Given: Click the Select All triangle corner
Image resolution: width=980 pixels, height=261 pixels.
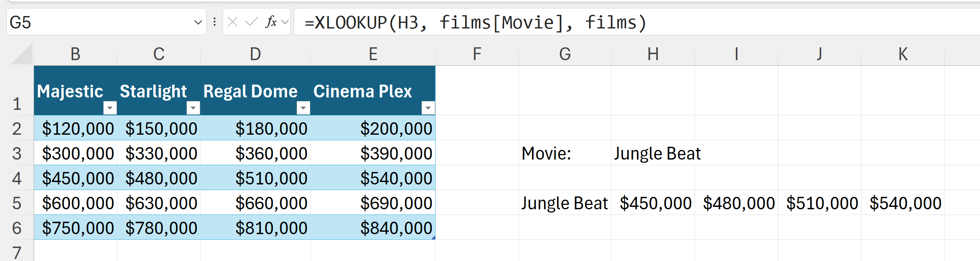Looking at the screenshot, I should (x=23, y=55).
